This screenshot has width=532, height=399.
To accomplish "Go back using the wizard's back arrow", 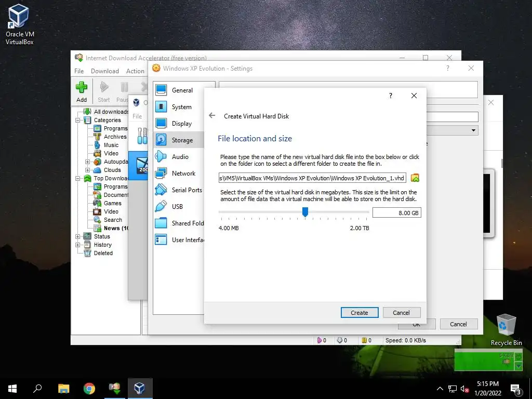I will tap(212, 116).
